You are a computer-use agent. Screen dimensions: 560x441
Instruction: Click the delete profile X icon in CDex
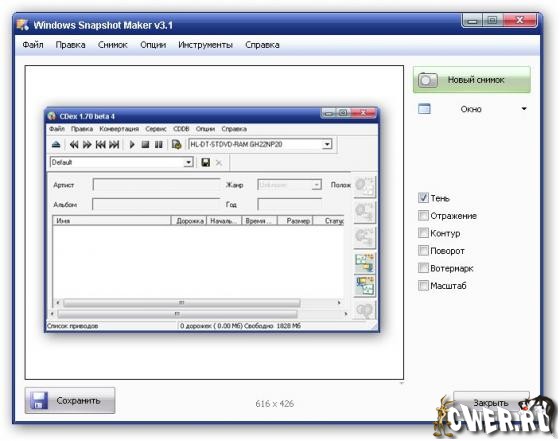coord(219,163)
